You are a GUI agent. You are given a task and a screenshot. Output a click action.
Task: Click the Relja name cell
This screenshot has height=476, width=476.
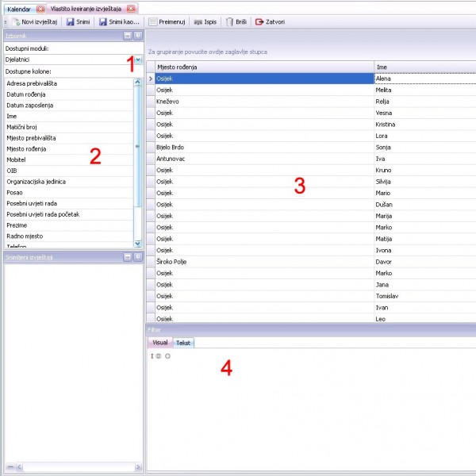(425, 102)
